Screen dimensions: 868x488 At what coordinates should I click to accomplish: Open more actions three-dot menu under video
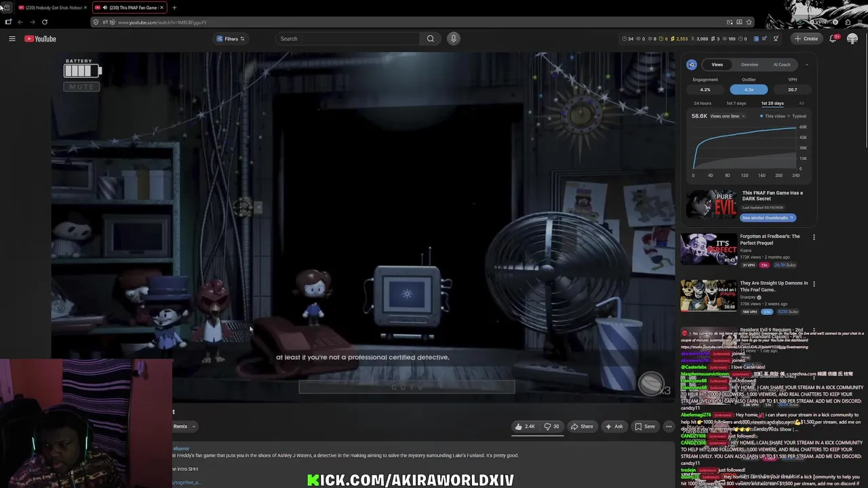pyautogui.click(x=669, y=426)
